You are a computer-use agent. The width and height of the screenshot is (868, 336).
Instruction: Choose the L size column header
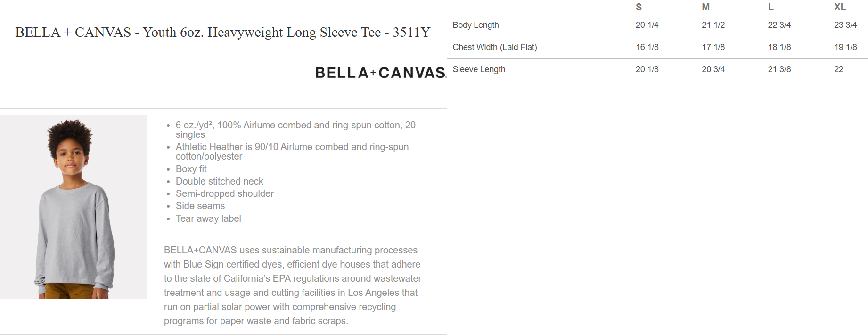(771, 7)
